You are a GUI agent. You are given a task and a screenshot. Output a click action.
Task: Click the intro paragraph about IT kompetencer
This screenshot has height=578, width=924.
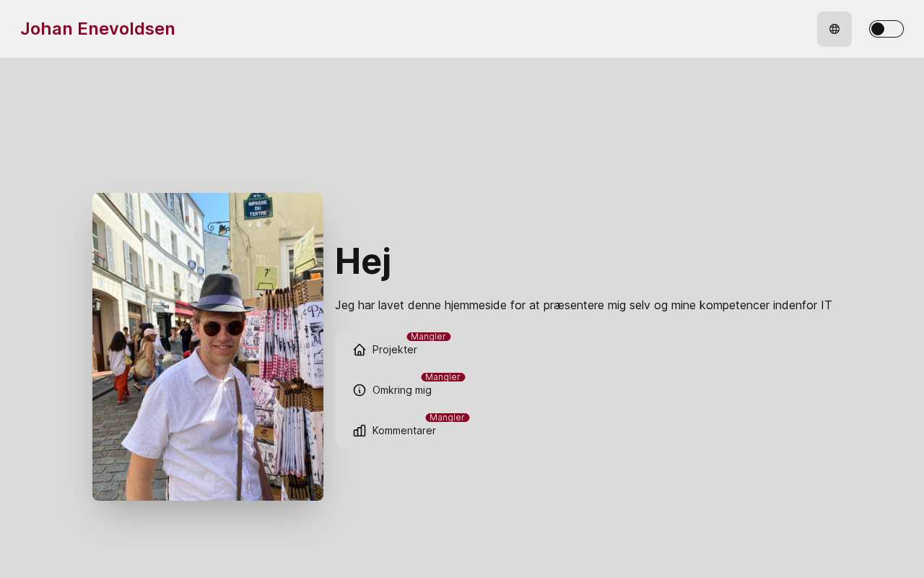[x=583, y=306]
